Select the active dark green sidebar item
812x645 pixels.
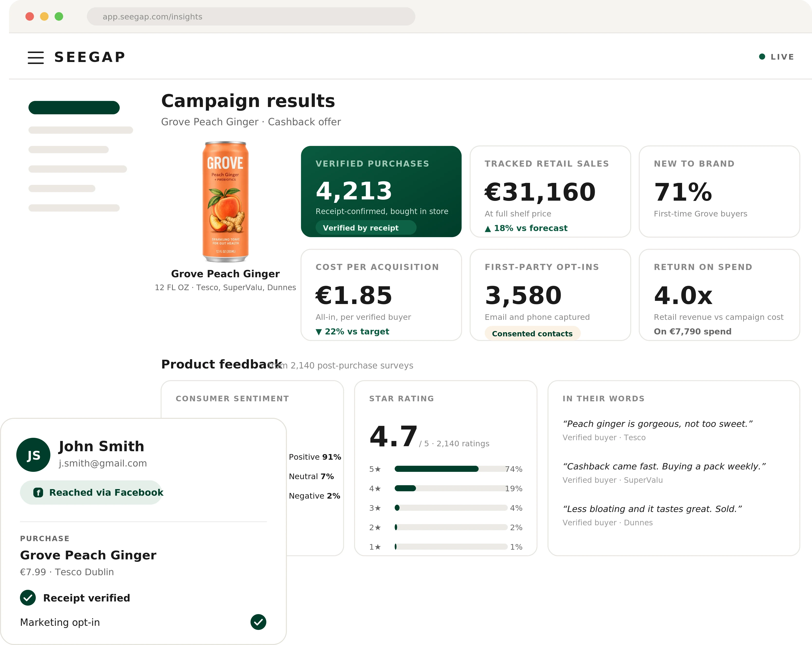[74, 108]
